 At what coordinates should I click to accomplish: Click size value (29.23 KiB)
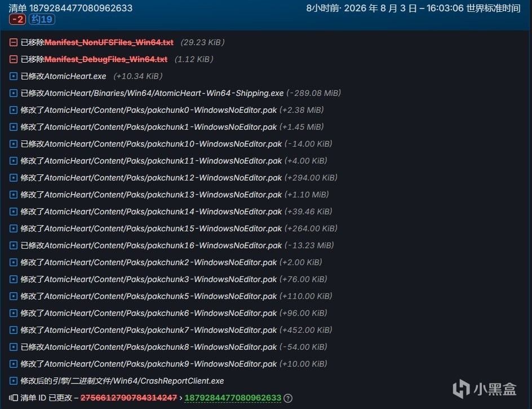202,42
